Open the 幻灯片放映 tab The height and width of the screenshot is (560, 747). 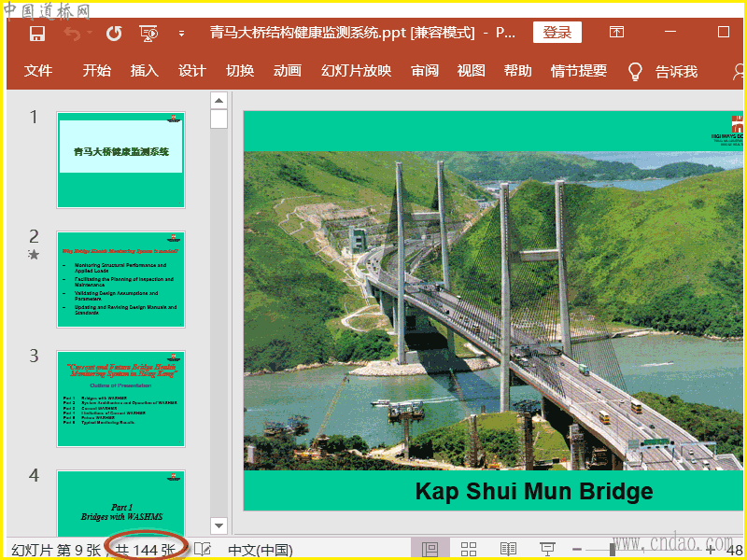tap(357, 71)
